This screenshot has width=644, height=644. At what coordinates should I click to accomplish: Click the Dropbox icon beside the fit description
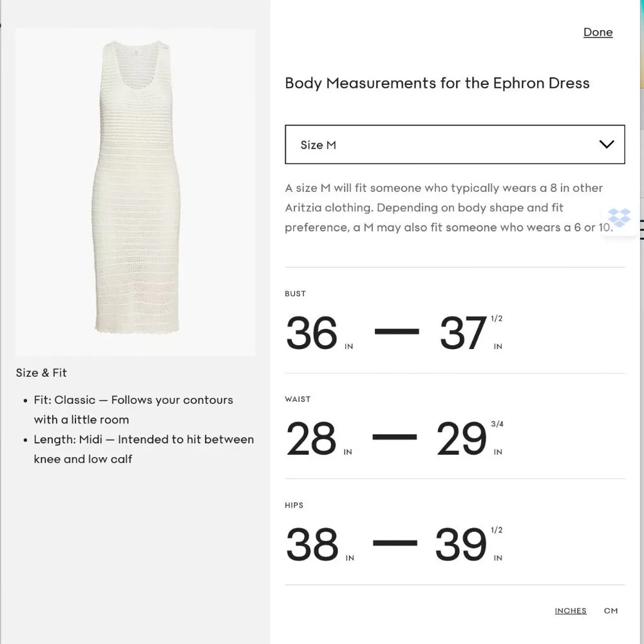[x=619, y=219]
